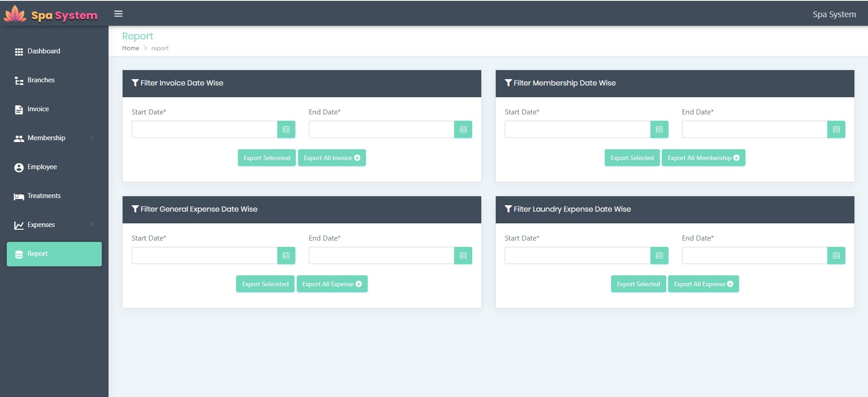Click the Expenses chart icon
This screenshot has width=868, height=397.
[x=19, y=225]
